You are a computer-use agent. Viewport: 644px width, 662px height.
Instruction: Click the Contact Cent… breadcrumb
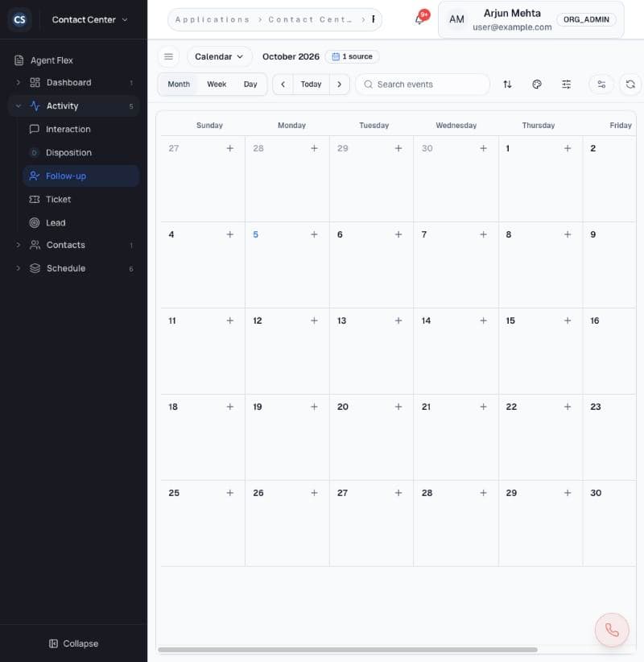pos(310,19)
